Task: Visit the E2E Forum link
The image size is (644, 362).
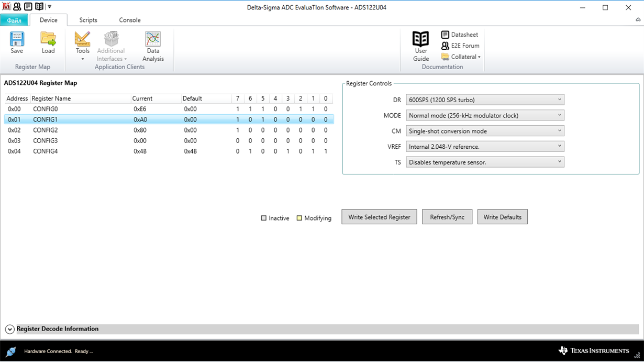Action: point(460,46)
